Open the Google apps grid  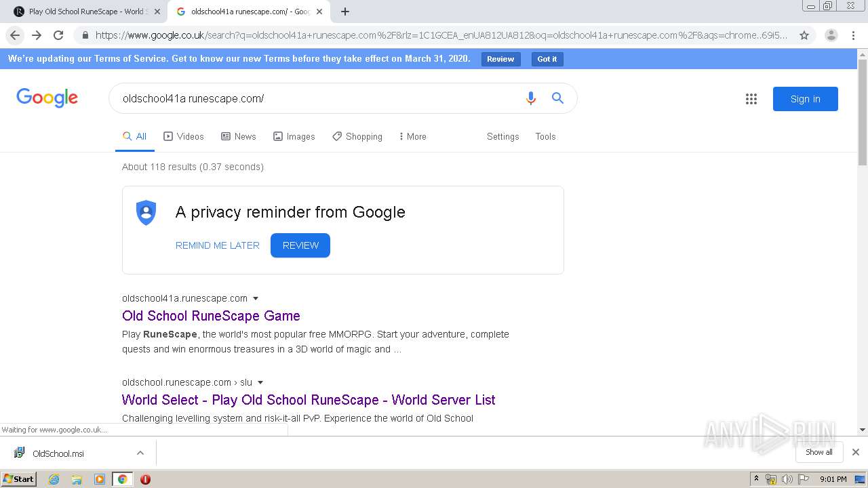[x=751, y=99]
